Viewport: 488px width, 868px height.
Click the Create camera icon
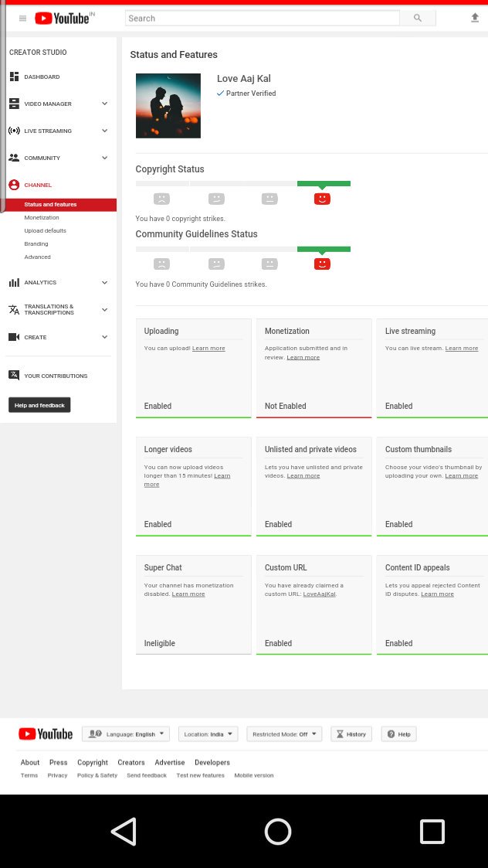(15, 337)
